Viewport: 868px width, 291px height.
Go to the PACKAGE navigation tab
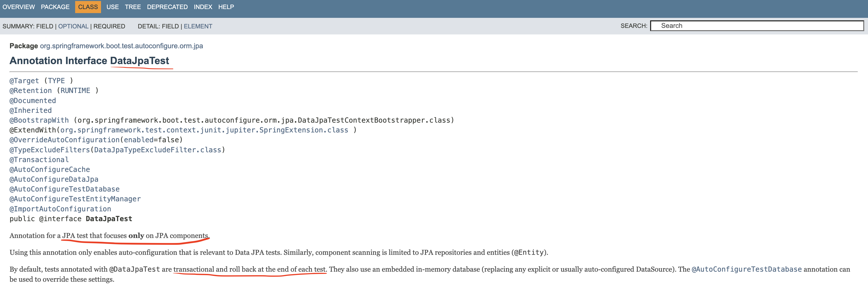pos(55,7)
